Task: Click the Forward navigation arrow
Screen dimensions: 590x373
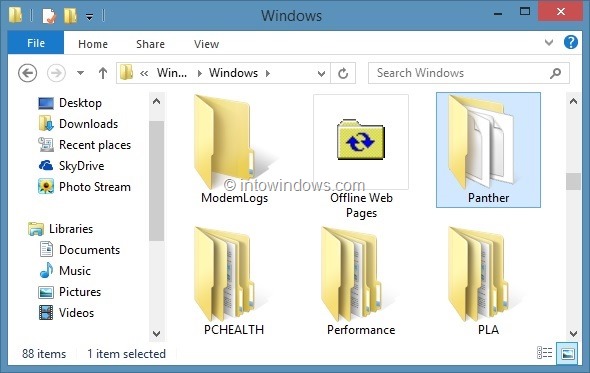Action: [x=56, y=73]
